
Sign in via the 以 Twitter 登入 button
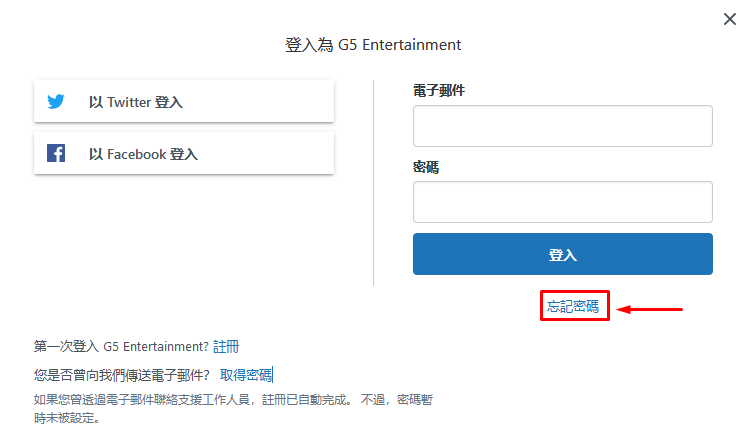(x=184, y=101)
